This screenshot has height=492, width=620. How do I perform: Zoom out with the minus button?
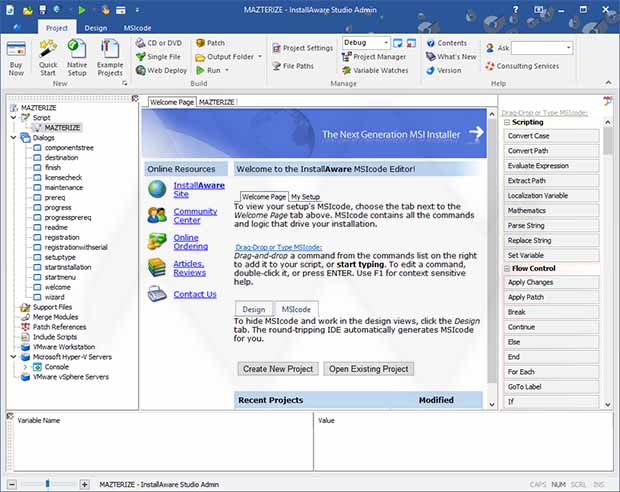(12, 484)
